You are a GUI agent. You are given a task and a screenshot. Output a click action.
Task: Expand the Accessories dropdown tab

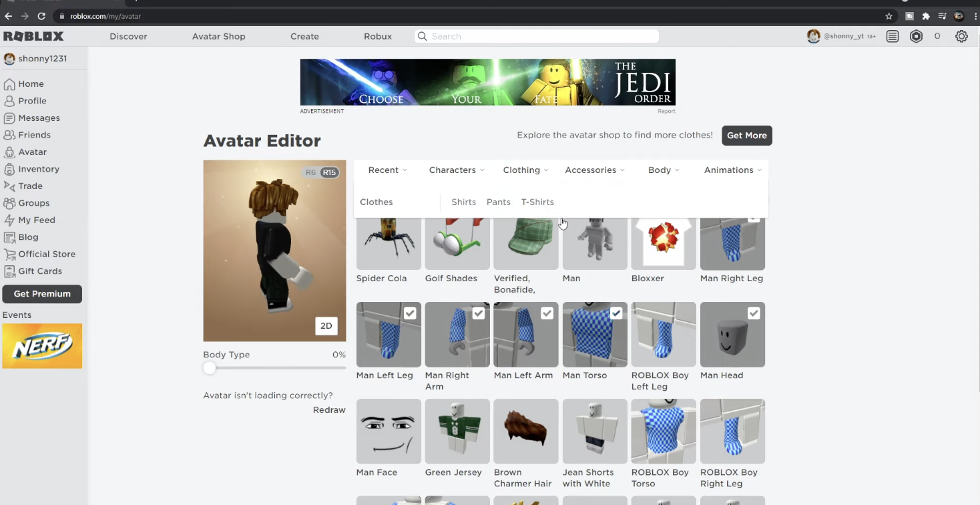(x=595, y=170)
